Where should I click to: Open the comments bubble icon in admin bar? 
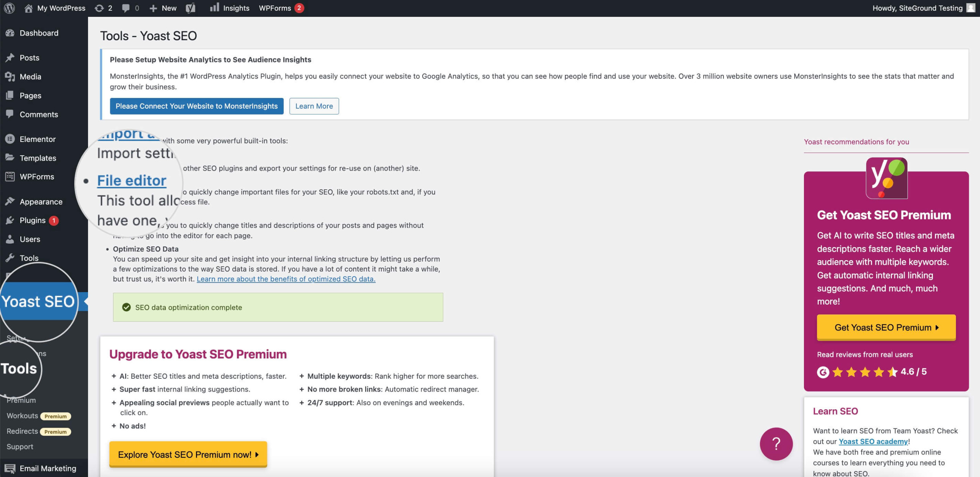tap(126, 8)
